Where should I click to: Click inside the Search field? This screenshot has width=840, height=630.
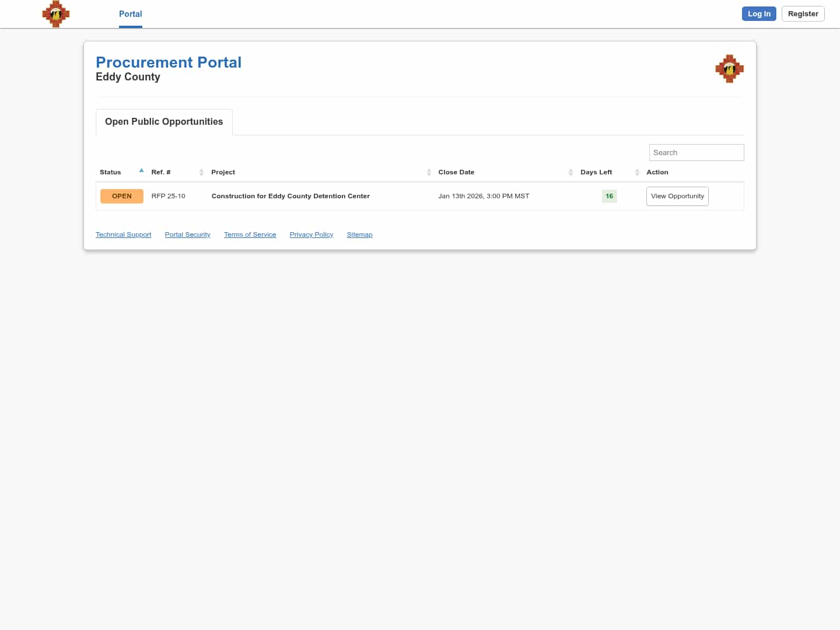(696, 152)
